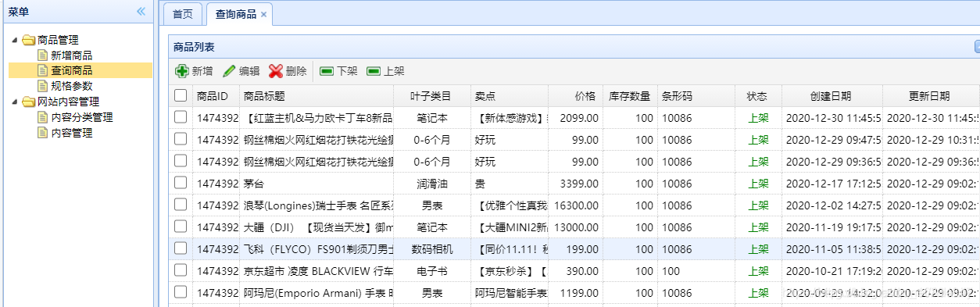Viewport: 980px width, 307px height.
Task: Check the 浪琴(Longines) row checkbox
Action: [181, 205]
